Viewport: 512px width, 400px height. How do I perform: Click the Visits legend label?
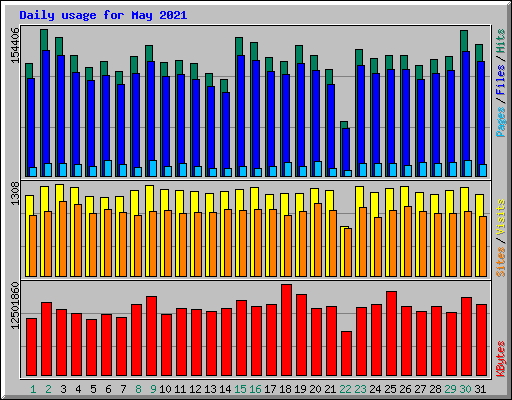tap(500, 217)
